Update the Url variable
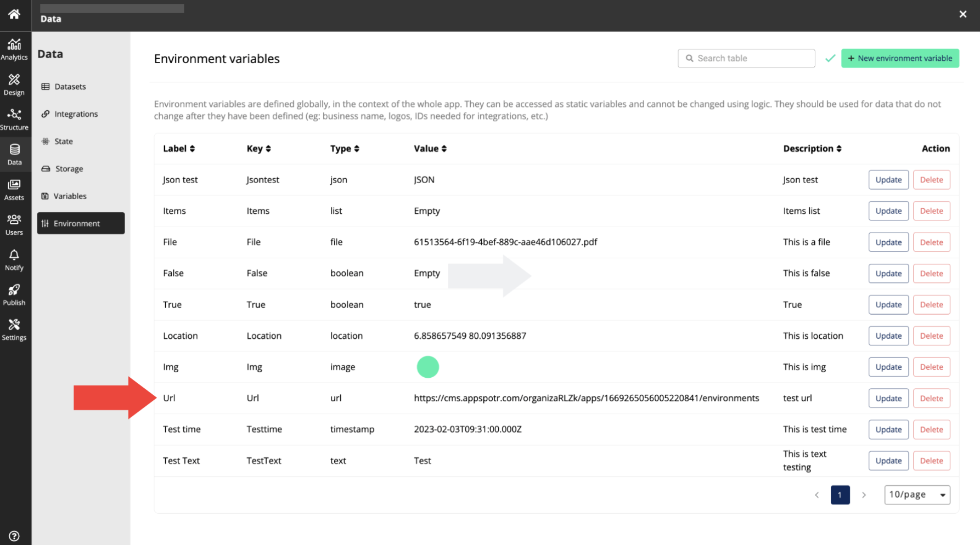980x545 pixels. [888, 399]
